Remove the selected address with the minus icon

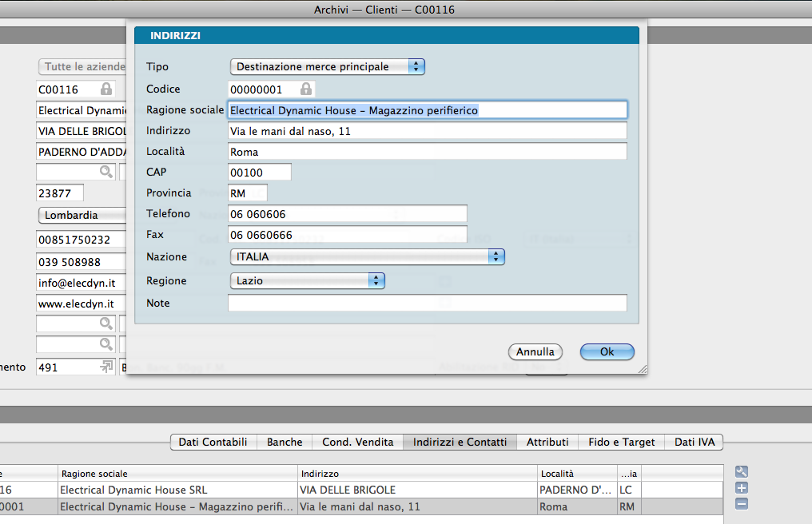(x=741, y=504)
